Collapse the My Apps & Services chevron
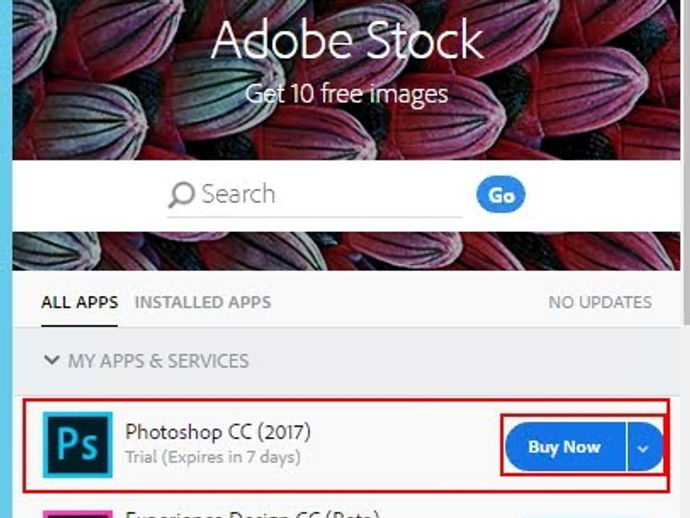 click(52, 361)
